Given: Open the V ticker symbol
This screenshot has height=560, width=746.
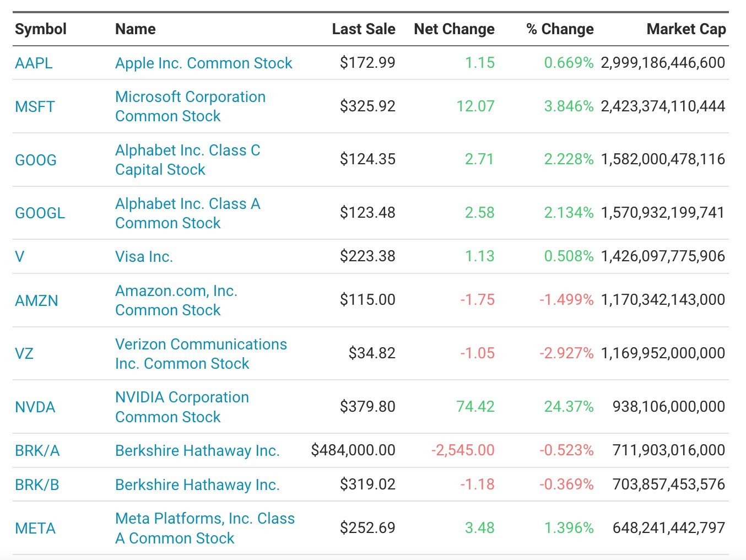Looking at the screenshot, I should [20, 256].
